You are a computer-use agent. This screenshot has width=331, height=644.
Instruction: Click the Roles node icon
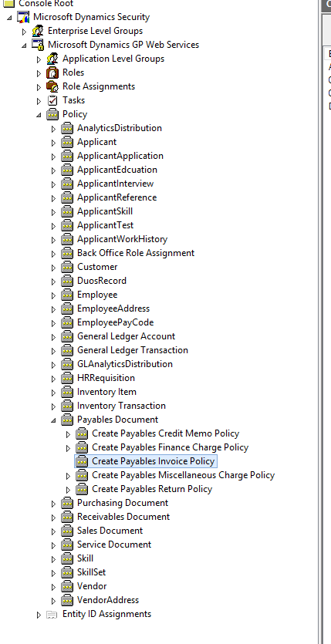52,72
